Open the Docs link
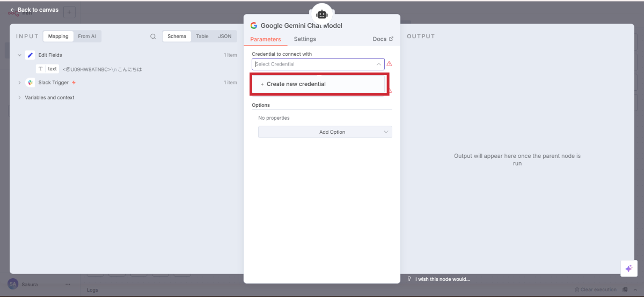The image size is (644, 297). click(383, 39)
